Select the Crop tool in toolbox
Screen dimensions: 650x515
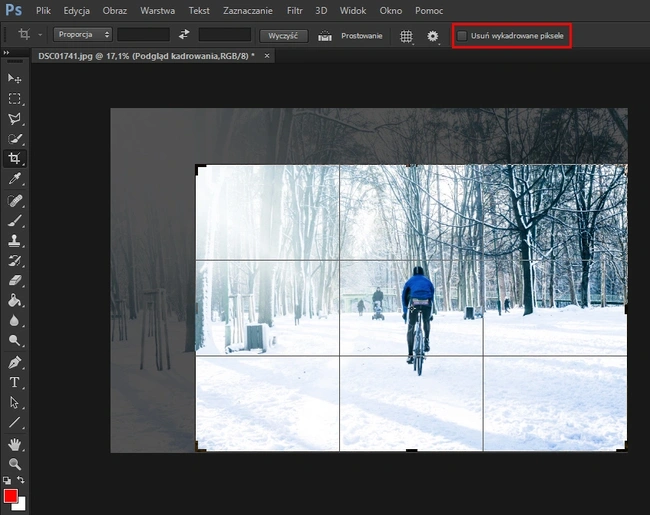pos(14,158)
